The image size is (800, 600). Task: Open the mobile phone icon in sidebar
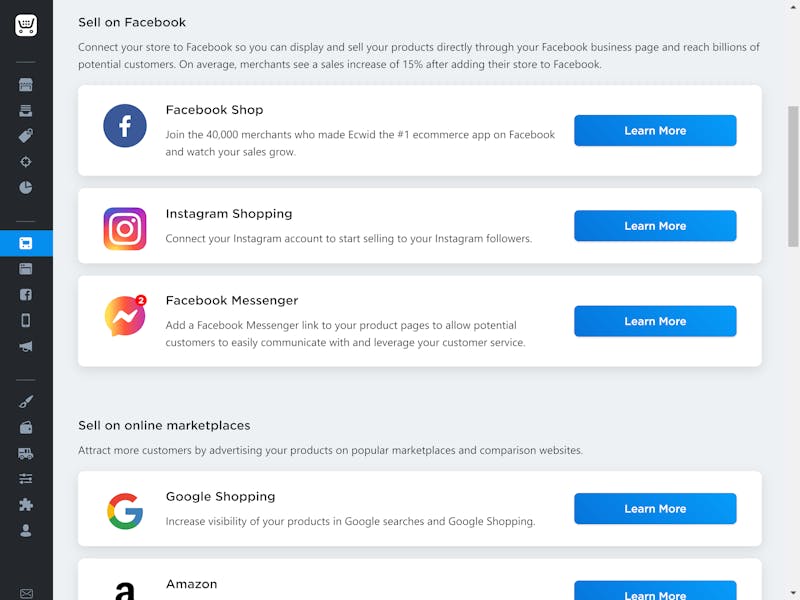(x=26, y=320)
